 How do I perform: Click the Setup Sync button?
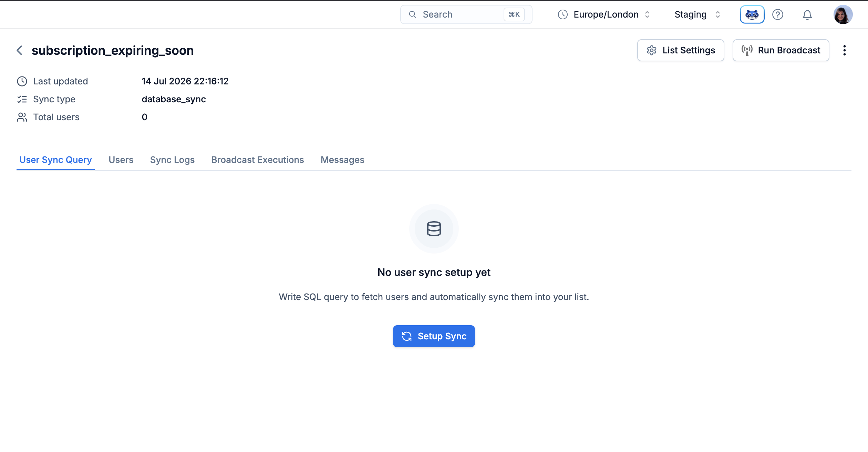tap(434, 336)
